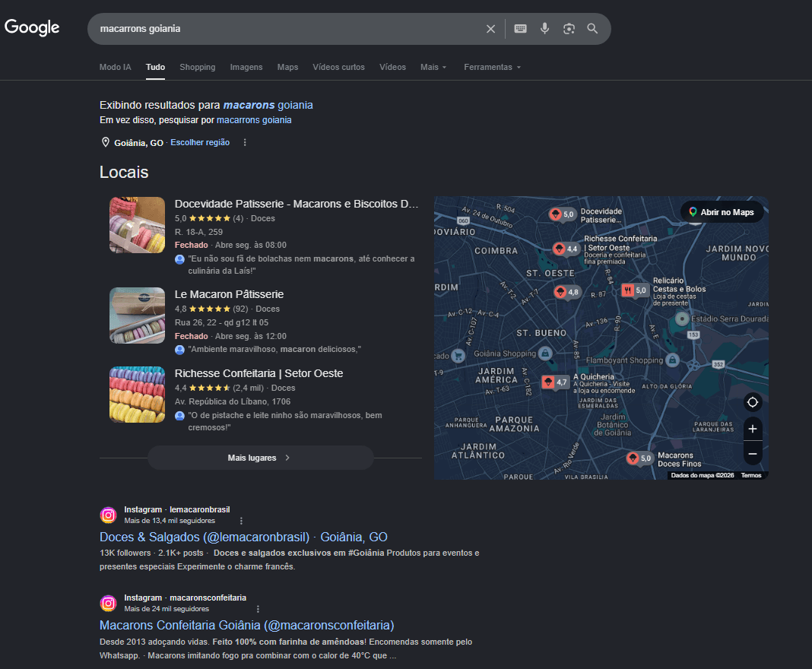Click into the search input field
Screen dimensions: 812x669
point(287,29)
